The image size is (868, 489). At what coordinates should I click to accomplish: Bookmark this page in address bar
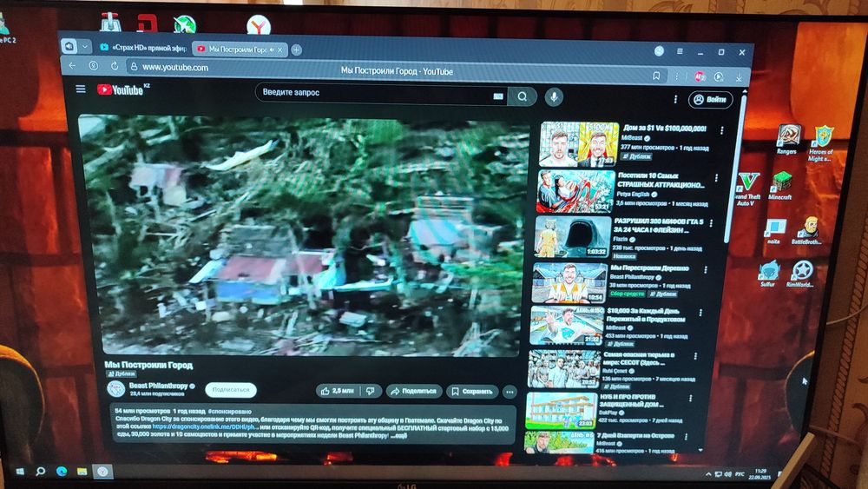[656, 76]
